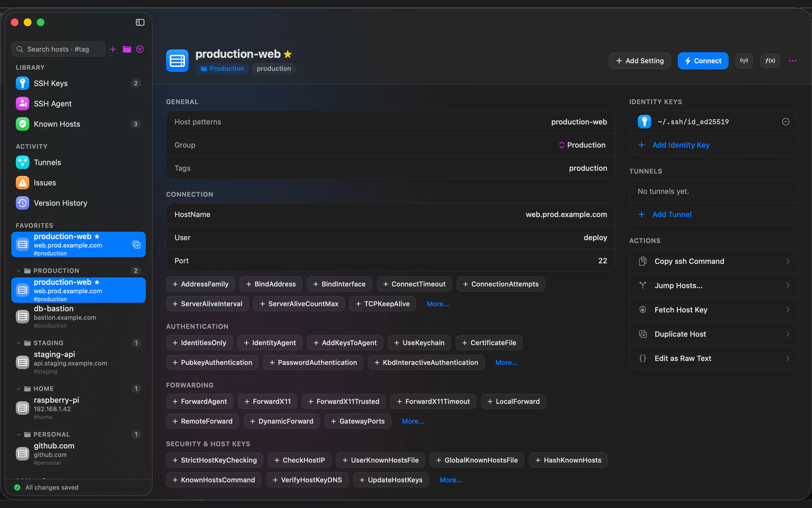Collapse the PERSONAL group
Screen dimensions: 812x508
tap(18, 434)
